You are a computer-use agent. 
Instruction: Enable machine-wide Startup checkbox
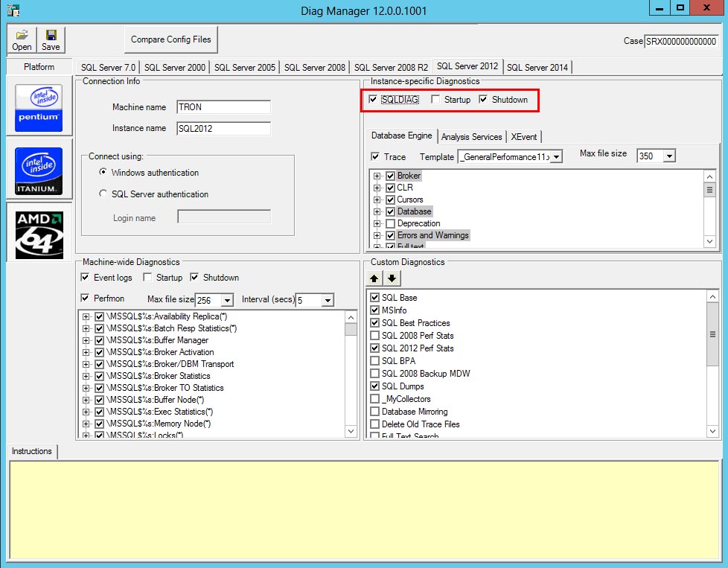[147, 277]
